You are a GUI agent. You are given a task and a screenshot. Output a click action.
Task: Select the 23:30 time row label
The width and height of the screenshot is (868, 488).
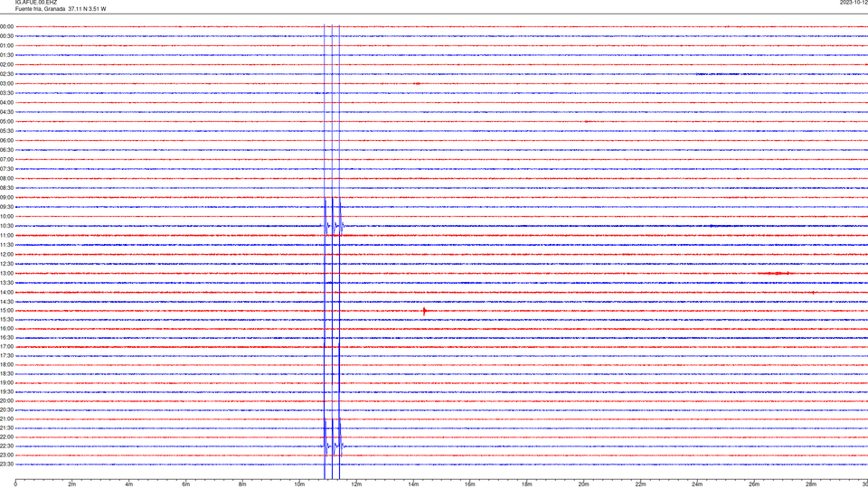click(6, 465)
